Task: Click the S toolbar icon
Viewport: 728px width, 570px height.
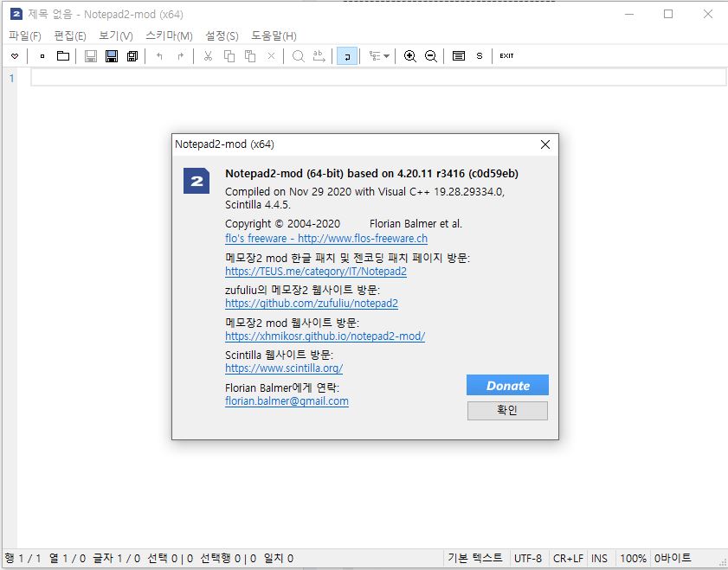Action: (480, 56)
